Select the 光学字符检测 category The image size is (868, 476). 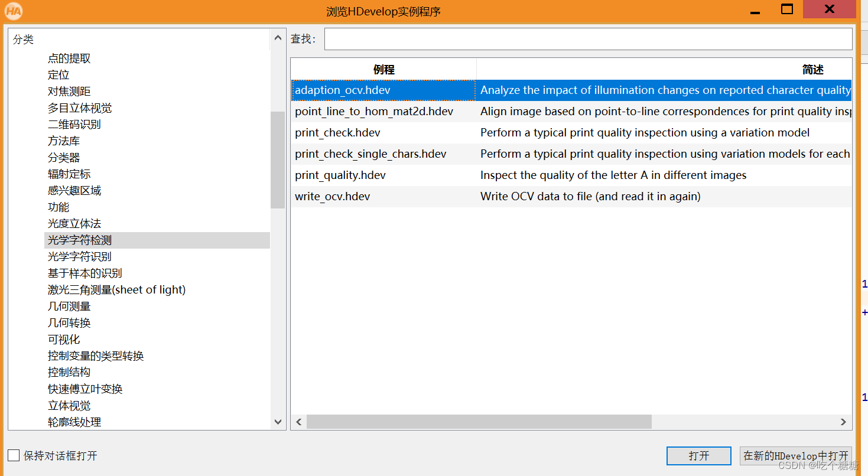click(x=157, y=240)
